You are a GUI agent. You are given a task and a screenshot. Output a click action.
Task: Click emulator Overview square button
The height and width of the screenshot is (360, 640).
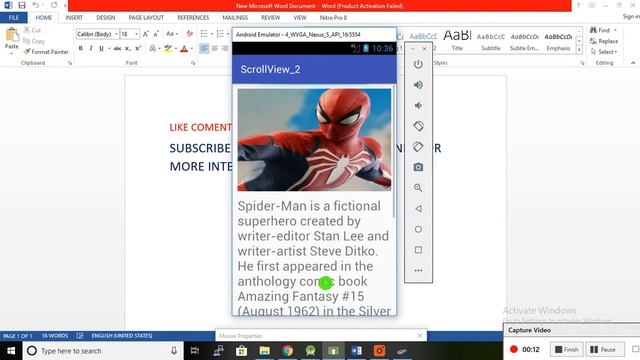click(418, 250)
